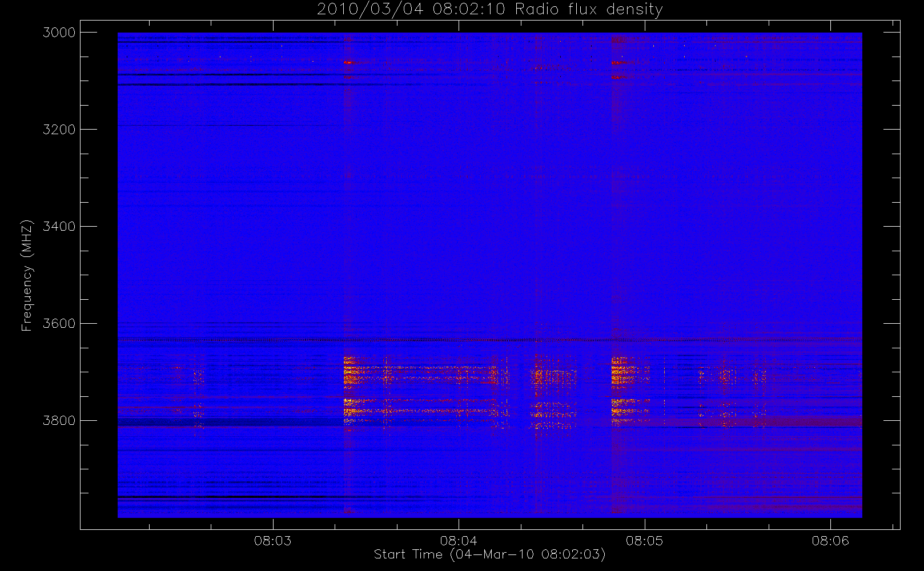924x571 pixels.
Task: Click the 3800 frequency tick label
Action: [59, 421]
